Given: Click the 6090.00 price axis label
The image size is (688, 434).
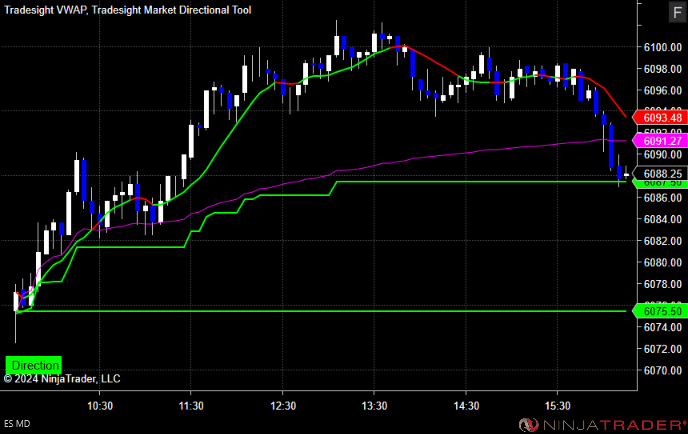Looking at the screenshot, I should [663, 154].
